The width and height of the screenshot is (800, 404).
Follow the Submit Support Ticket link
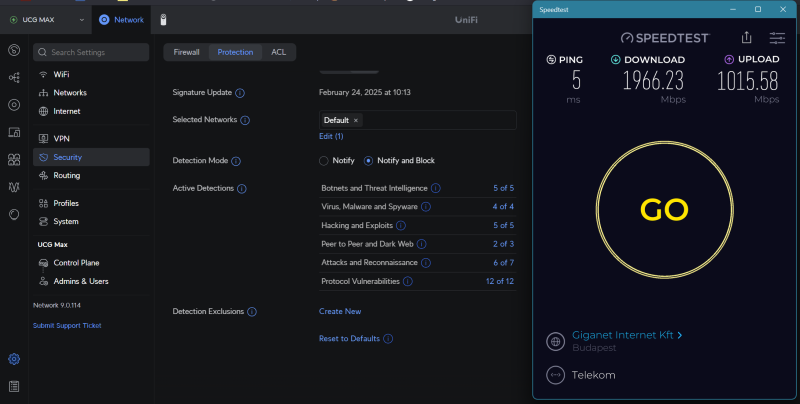(67, 325)
